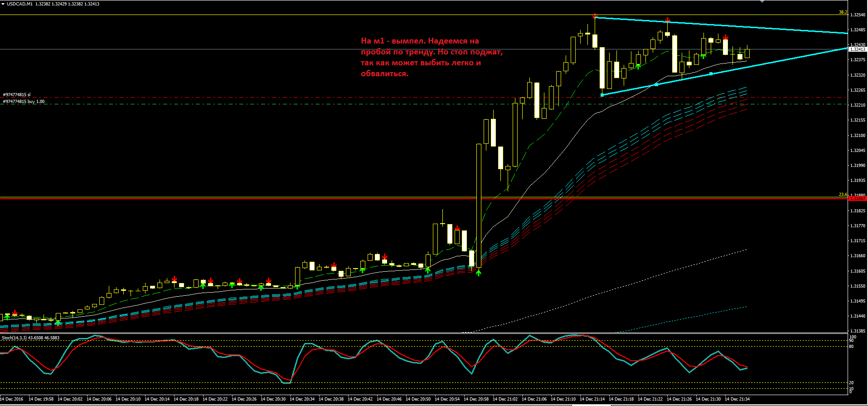
Task: Select the lower trendline's middle anchor point near white MA
Action: pyautogui.click(x=656, y=84)
